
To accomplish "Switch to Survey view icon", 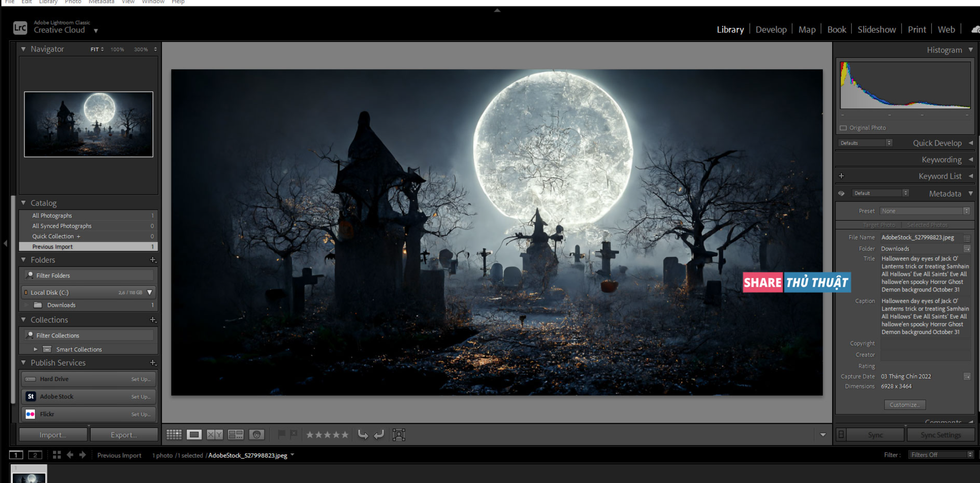I will 235,435.
